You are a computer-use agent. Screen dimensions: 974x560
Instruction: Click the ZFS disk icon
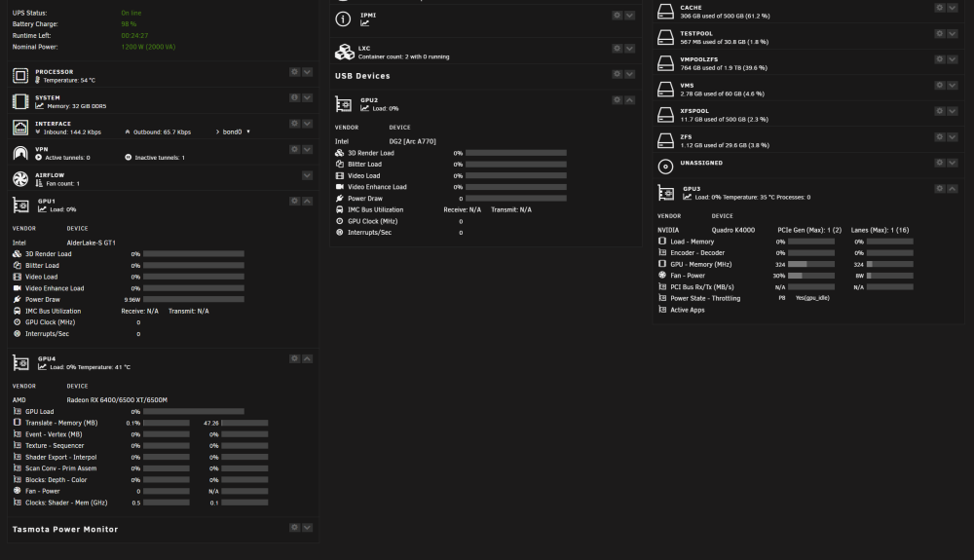[665, 141]
